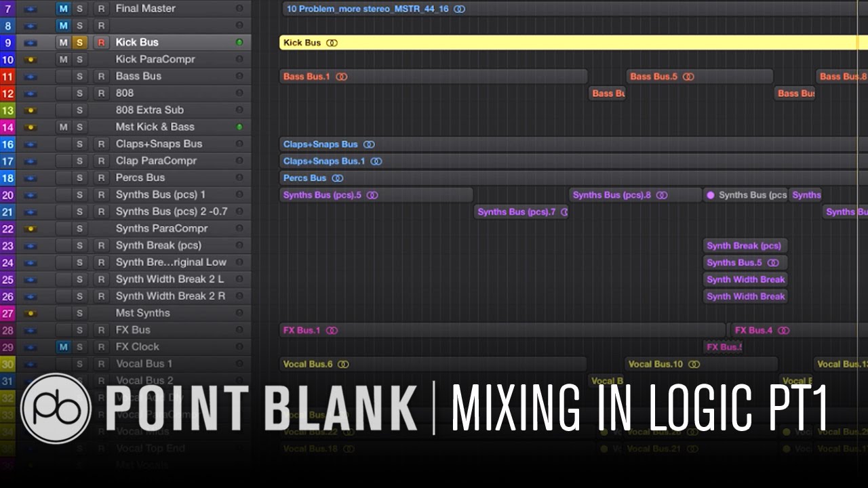Image resolution: width=868 pixels, height=488 pixels.
Task: Solo the Bass Bus track
Action: click(80, 77)
